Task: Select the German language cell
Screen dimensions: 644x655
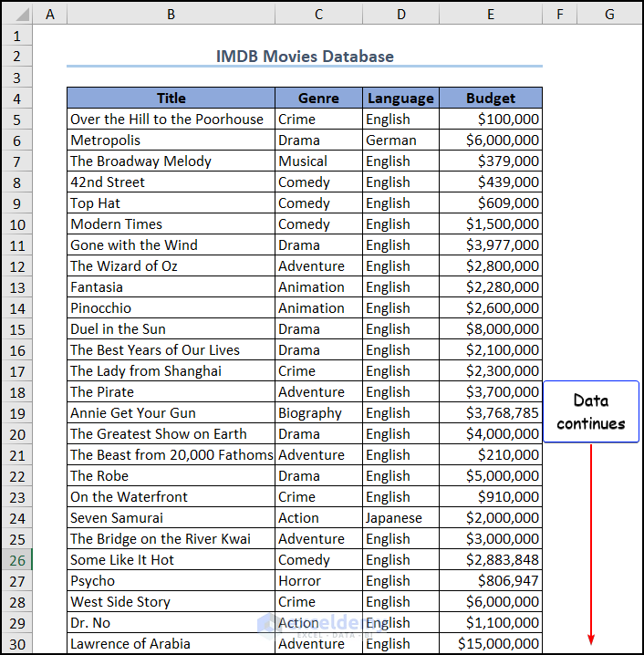Action: tap(401, 140)
